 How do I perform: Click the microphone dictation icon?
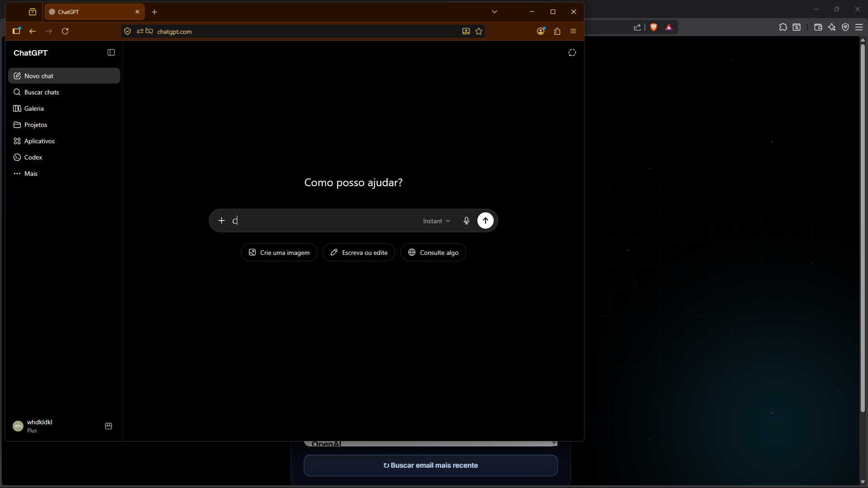point(467,221)
